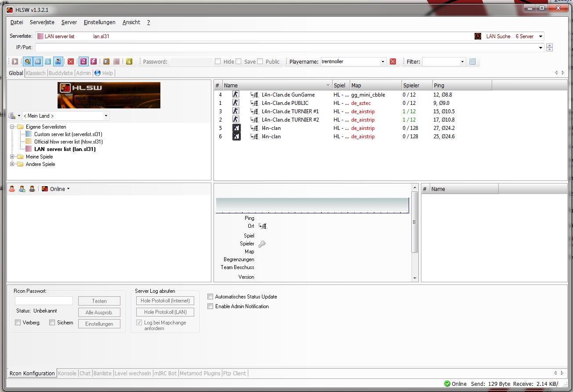Click the red clear button beside Playername

[x=393, y=62]
